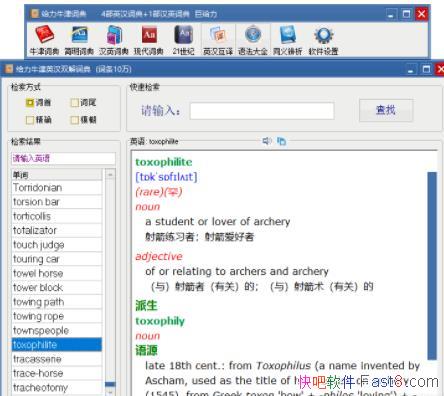This screenshot has height=396, width=444.
Task: Copy the entry using the copy icon
Action: pyautogui.click(x=281, y=141)
